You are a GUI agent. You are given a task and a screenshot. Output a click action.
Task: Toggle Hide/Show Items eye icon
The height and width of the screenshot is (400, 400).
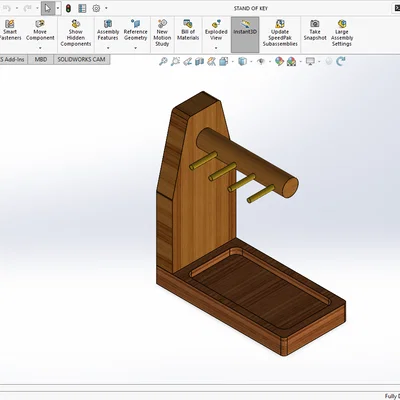[261, 61]
